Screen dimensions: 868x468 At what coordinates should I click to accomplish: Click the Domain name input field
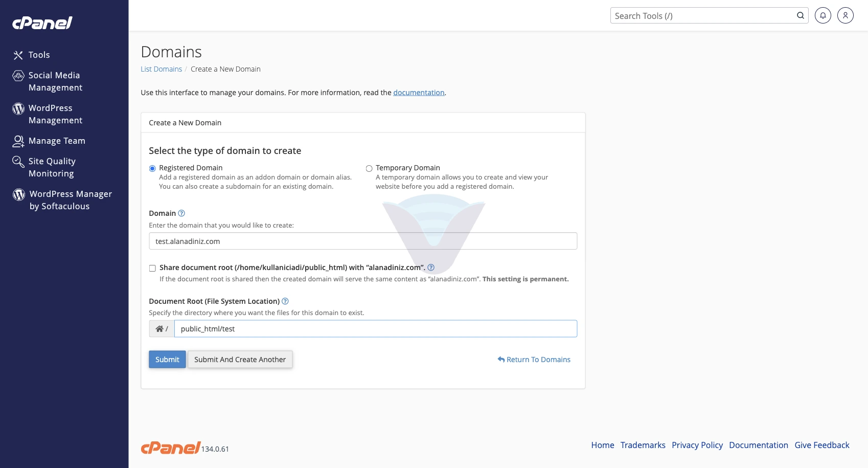pos(363,241)
